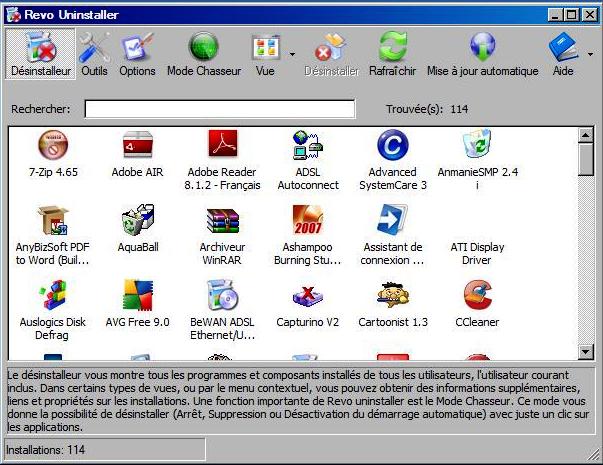This screenshot has height=465, width=603.
Task: Select the AquaBall icon
Action: (x=138, y=220)
